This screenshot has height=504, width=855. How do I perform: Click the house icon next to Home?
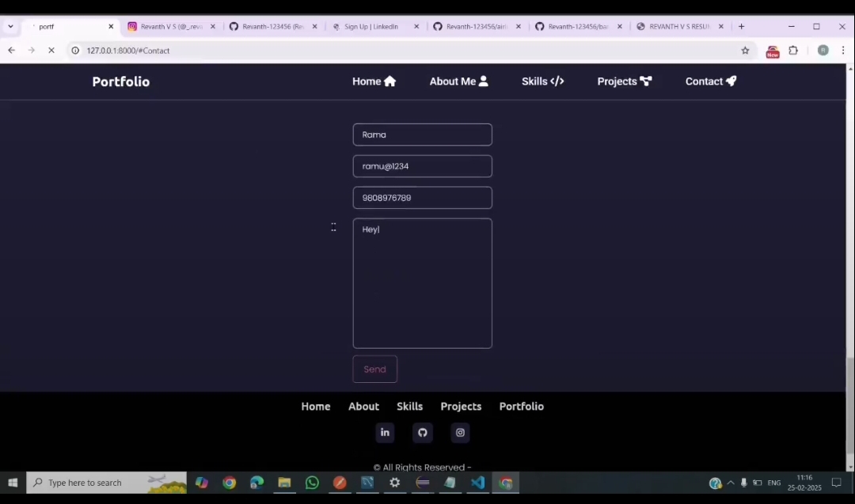coord(389,81)
